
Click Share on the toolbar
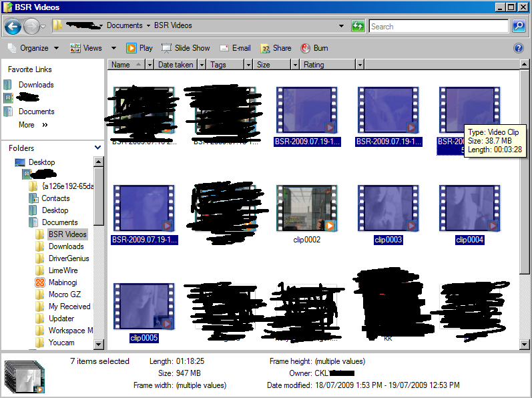point(276,48)
